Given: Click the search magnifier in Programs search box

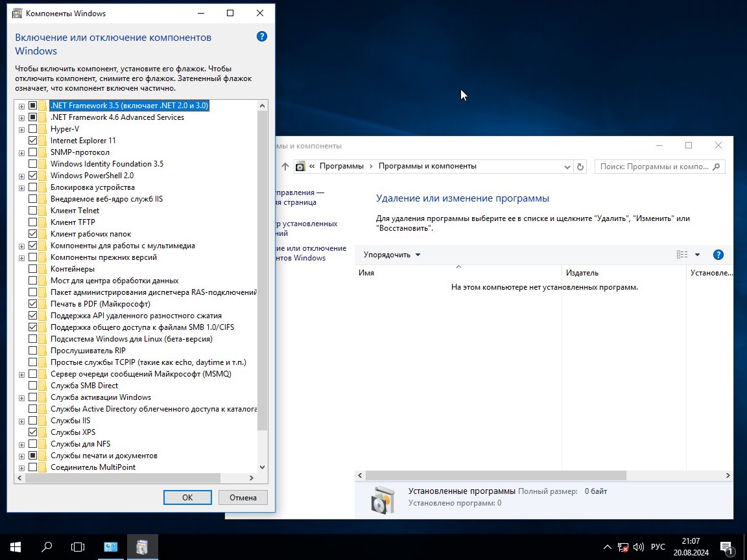Looking at the screenshot, I should click(x=716, y=167).
